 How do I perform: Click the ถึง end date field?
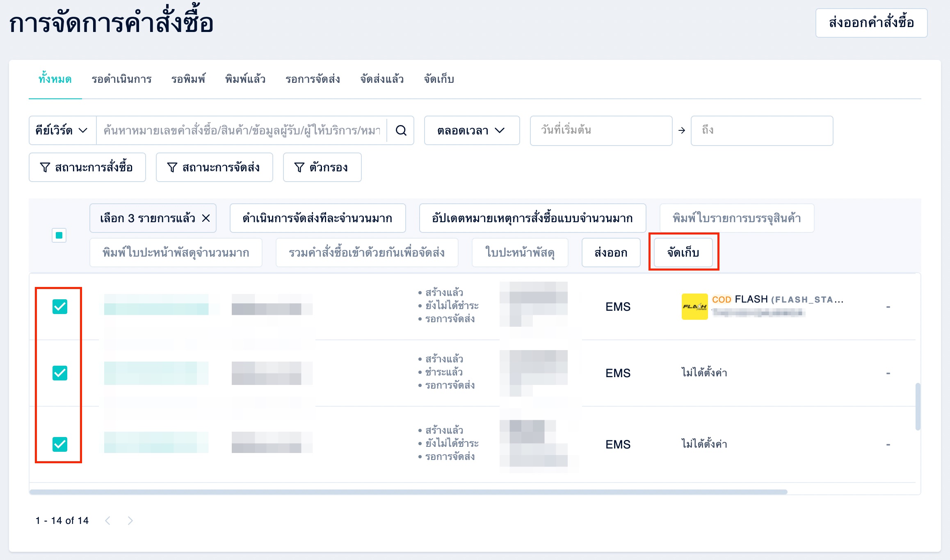pos(762,130)
